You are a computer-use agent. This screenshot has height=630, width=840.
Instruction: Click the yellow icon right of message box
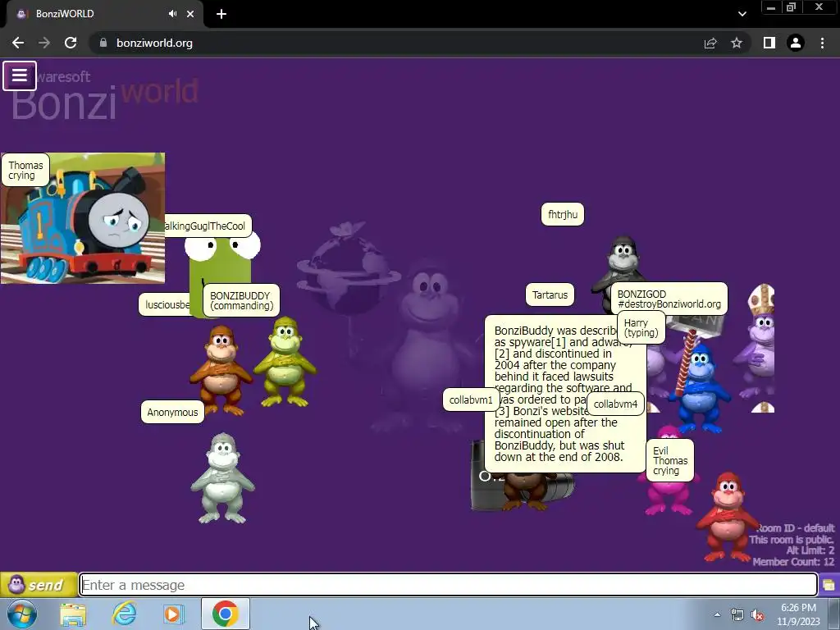click(829, 584)
